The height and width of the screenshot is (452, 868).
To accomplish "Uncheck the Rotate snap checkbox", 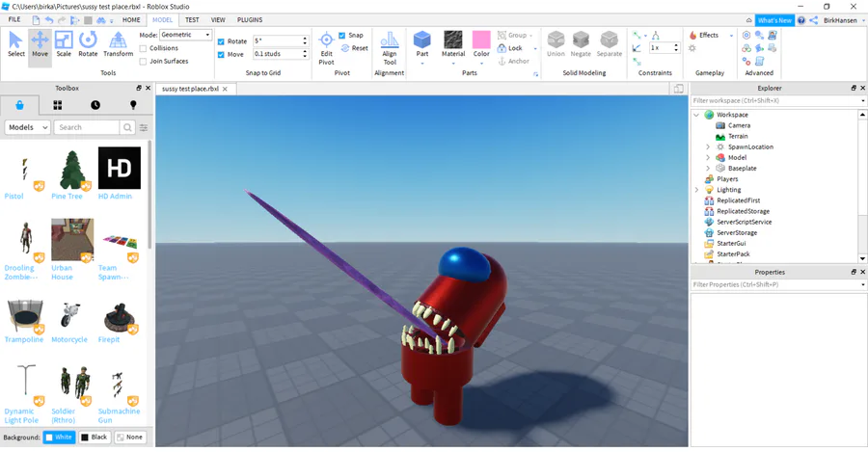I will point(221,41).
